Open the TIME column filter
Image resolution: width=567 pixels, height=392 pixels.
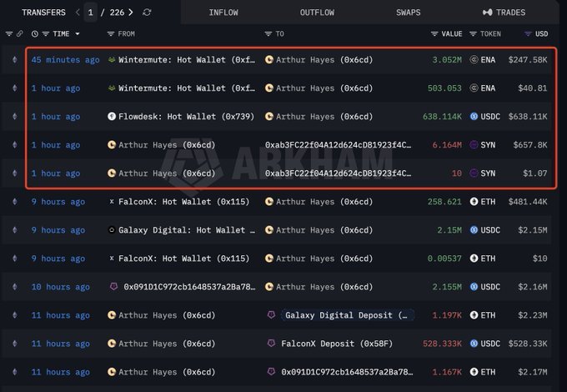pyautogui.click(x=46, y=34)
